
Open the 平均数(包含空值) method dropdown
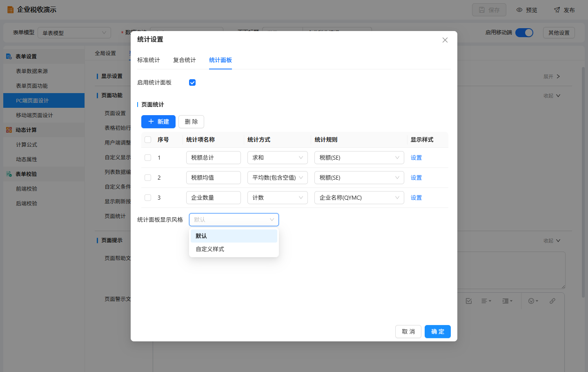(x=278, y=178)
